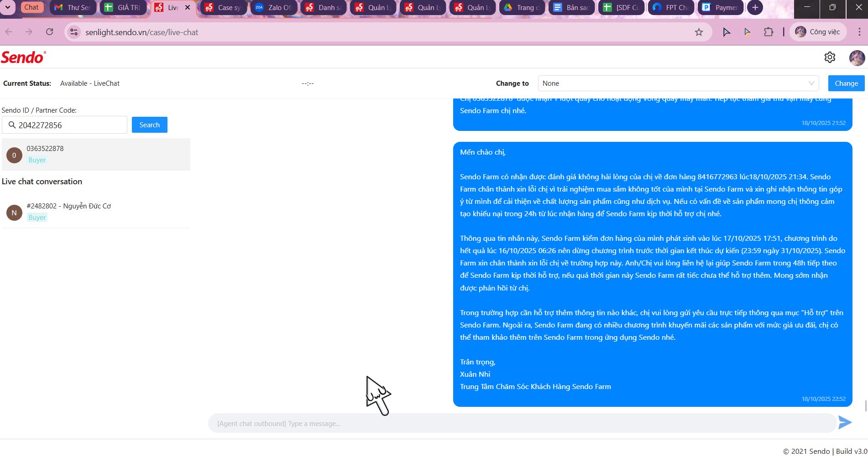Go forward to the next page

[x=29, y=32]
